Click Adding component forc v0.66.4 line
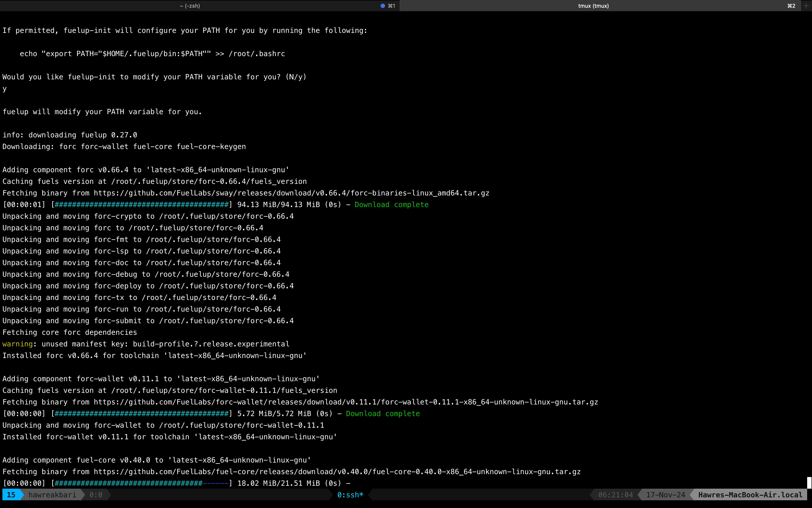Image resolution: width=812 pixels, height=508 pixels. click(x=146, y=170)
